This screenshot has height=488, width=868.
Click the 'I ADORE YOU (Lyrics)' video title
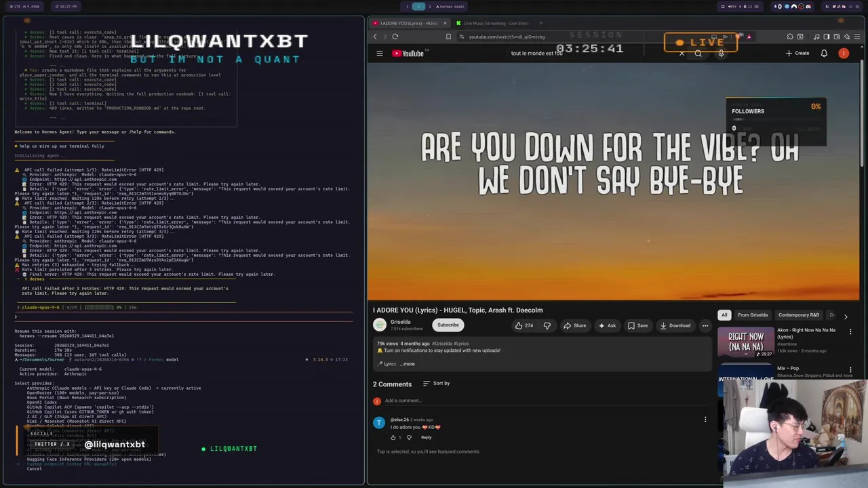coord(458,310)
